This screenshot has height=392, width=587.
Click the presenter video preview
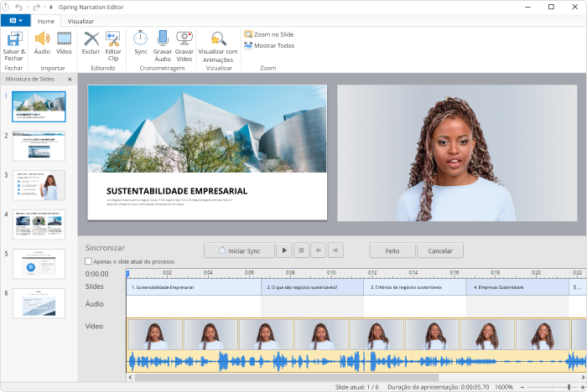coord(457,152)
